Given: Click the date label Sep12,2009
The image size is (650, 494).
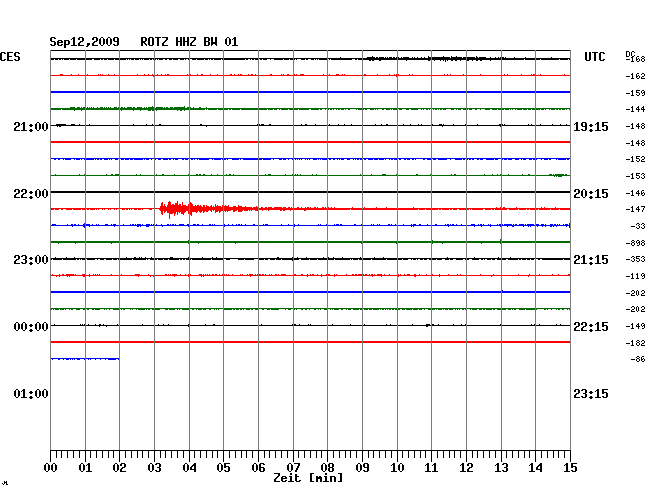Looking at the screenshot, I should coord(85,42).
